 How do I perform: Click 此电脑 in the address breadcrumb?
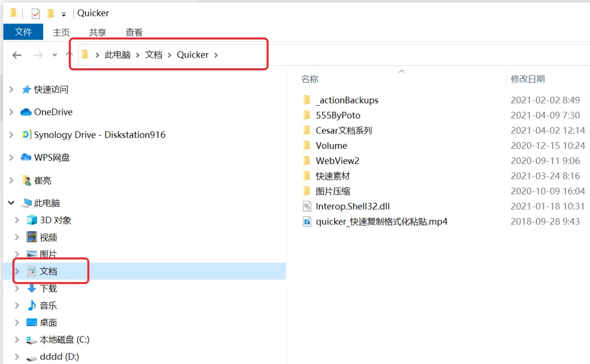tap(118, 55)
